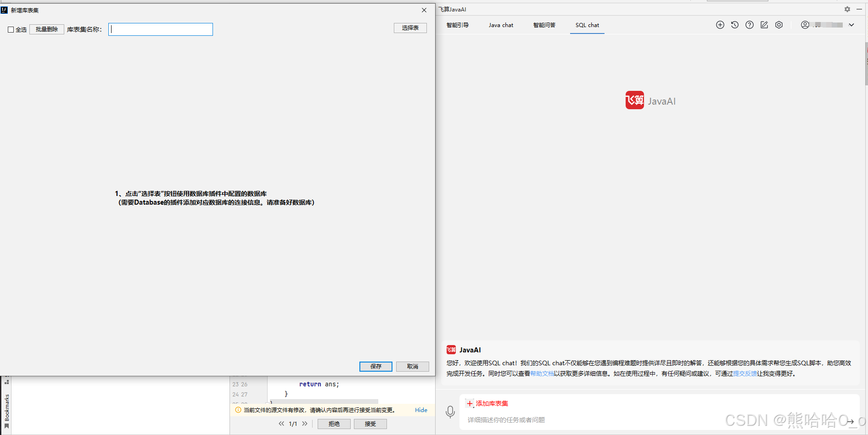Click the Bookmarks side panel icon
The height and width of the screenshot is (435, 868).
click(x=6, y=426)
